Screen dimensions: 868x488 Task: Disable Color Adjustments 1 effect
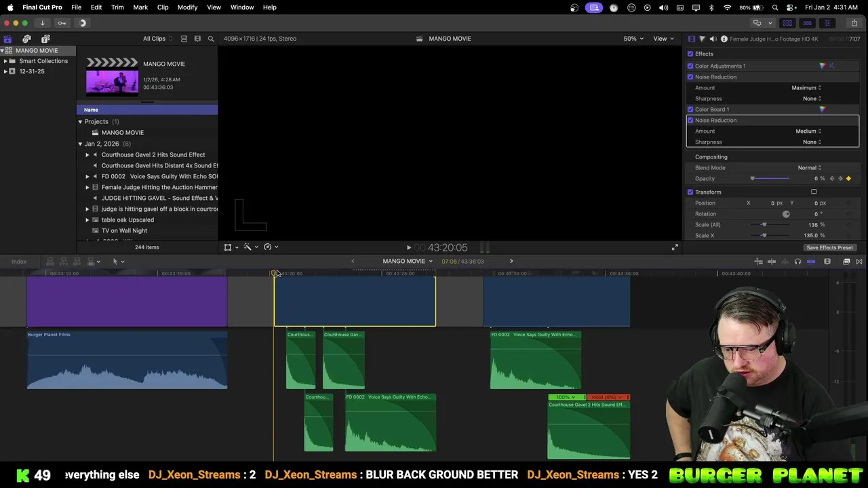coord(690,66)
